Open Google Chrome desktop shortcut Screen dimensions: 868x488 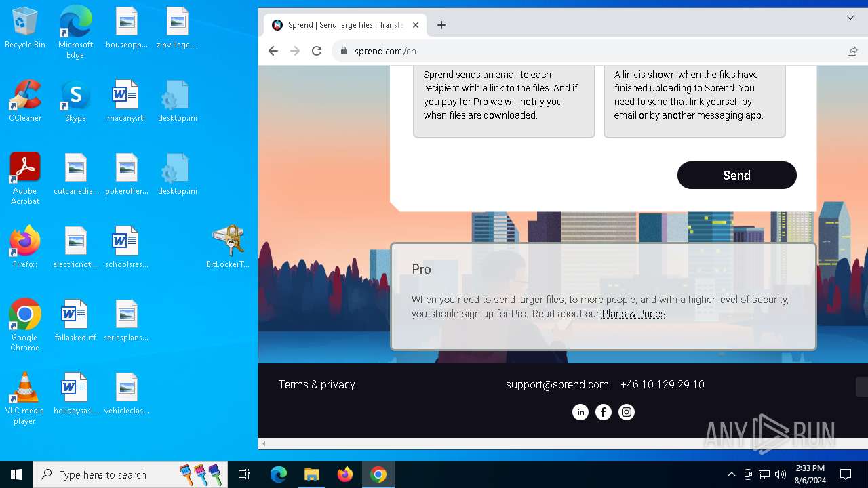pos(25,325)
